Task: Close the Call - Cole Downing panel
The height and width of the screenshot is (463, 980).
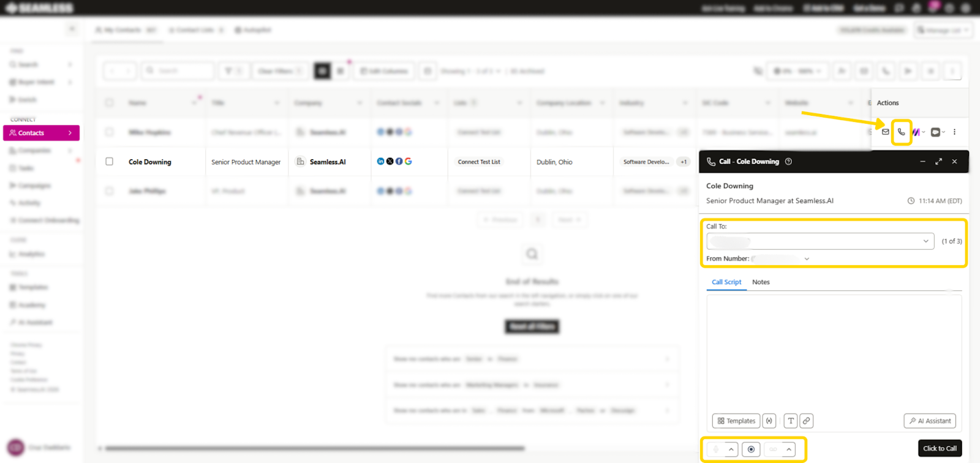Action: [x=954, y=162]
